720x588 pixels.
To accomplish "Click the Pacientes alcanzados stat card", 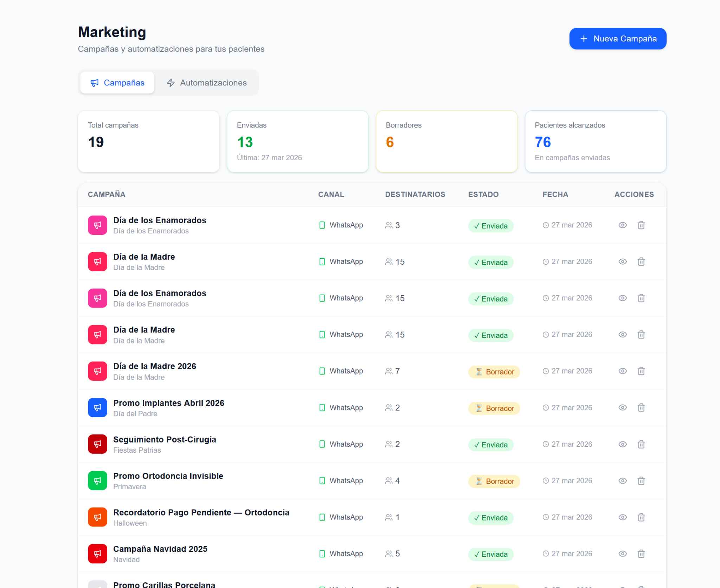I will tap(595, 142).
